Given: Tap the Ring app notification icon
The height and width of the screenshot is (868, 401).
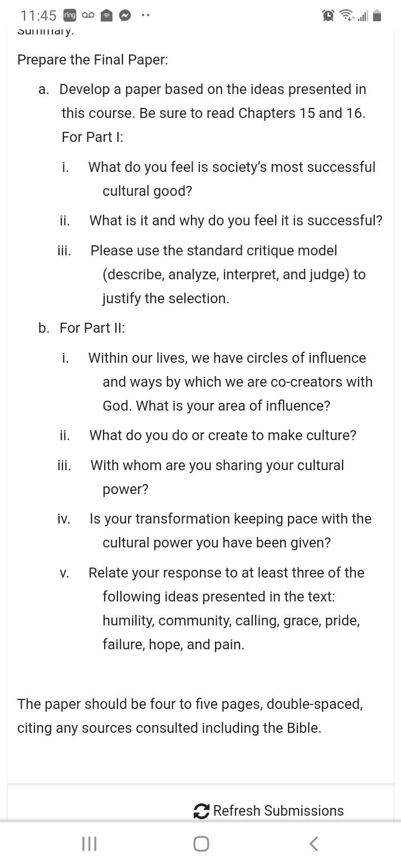Looking at the screenshot, I should (x=70, y=16).
